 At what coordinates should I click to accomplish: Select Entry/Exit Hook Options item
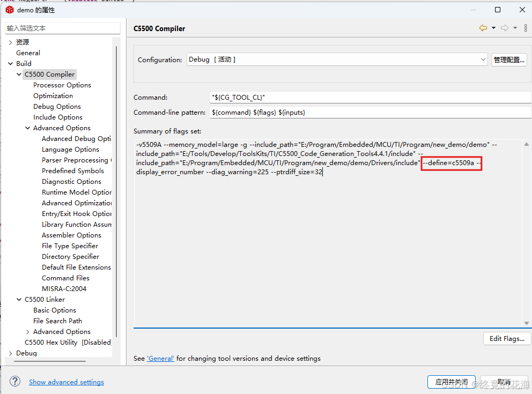point(76,213)
